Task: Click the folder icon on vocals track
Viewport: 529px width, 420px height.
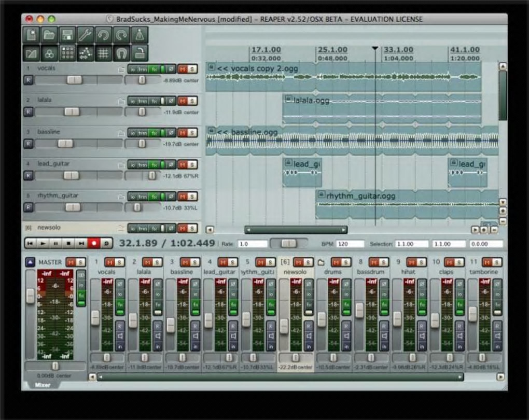Action: point(121,69)
